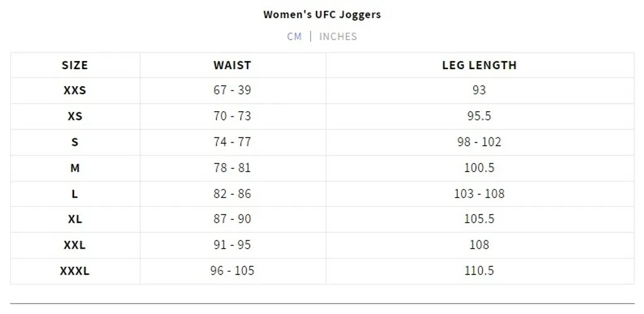Image resolution: width=644 pixels, height=314 pixels.
Task: Switch size chart to CM units
Action: (294, 36)
